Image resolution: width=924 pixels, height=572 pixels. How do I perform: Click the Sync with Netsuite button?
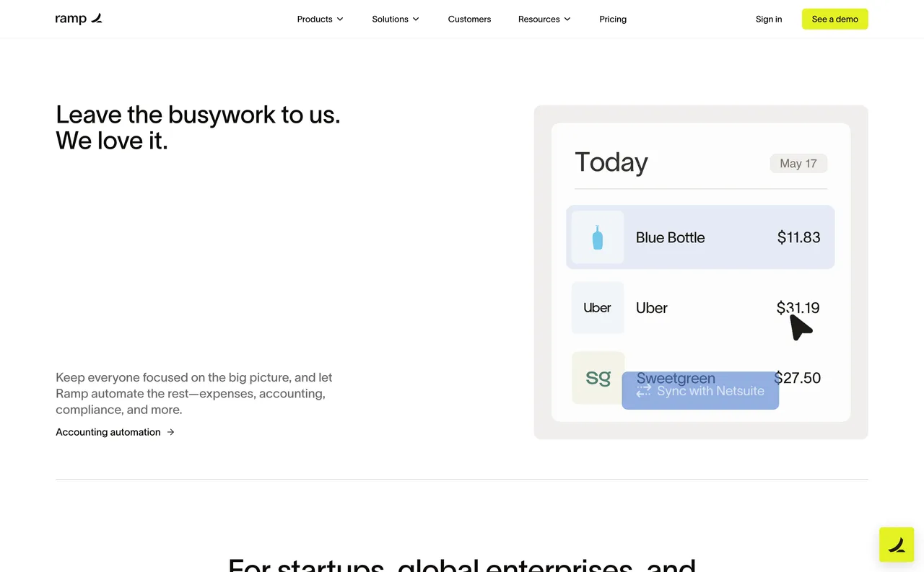[699, 390]
